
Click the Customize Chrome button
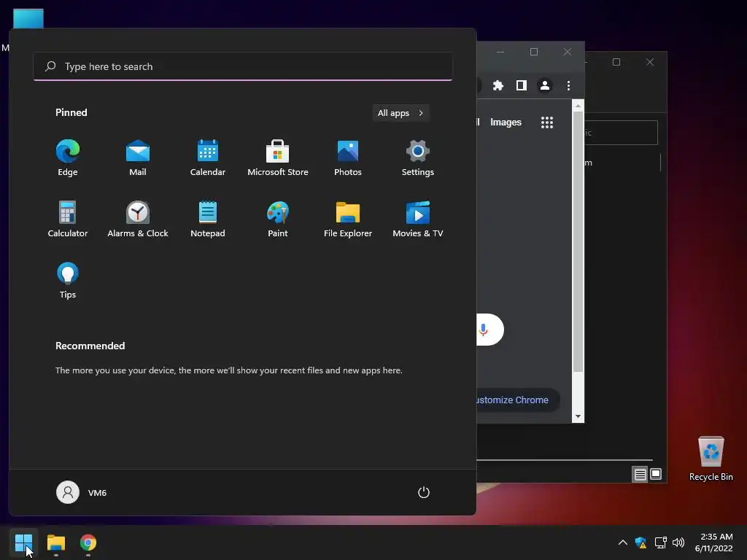519,400
